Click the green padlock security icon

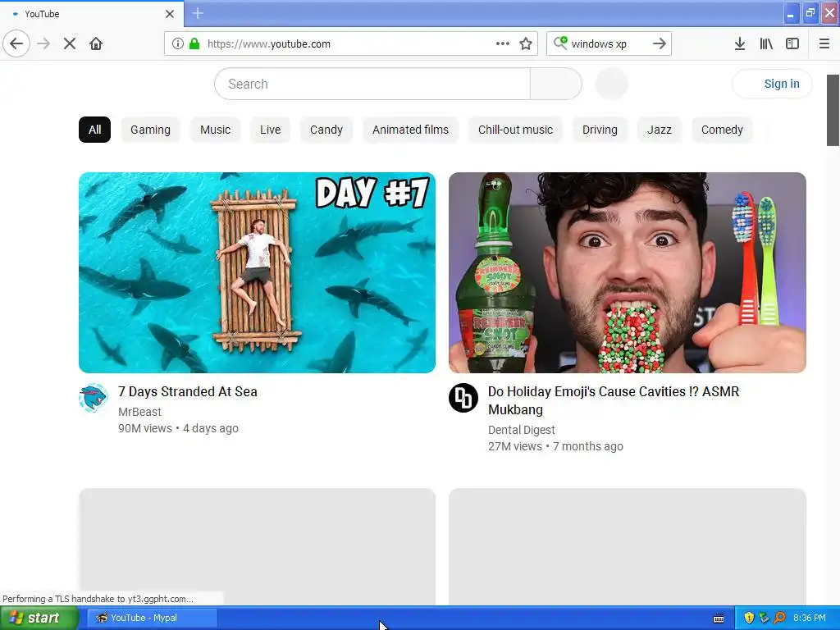point(194,43)
